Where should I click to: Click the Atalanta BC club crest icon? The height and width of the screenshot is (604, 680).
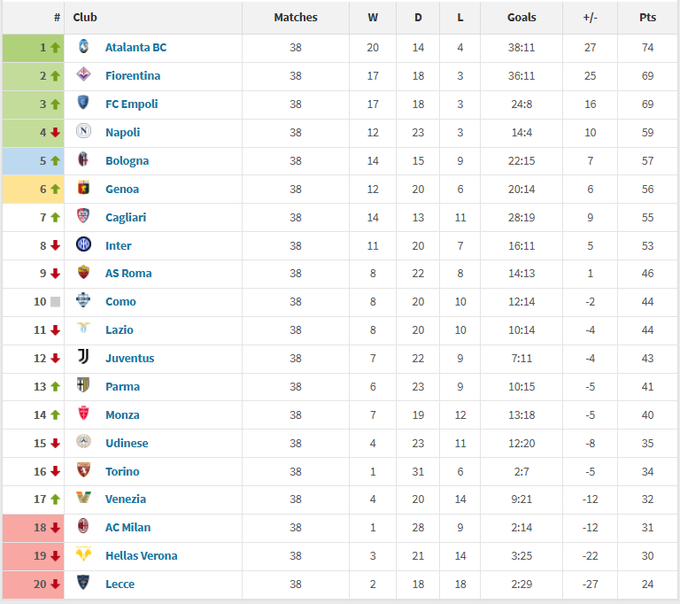coord(84,47)
